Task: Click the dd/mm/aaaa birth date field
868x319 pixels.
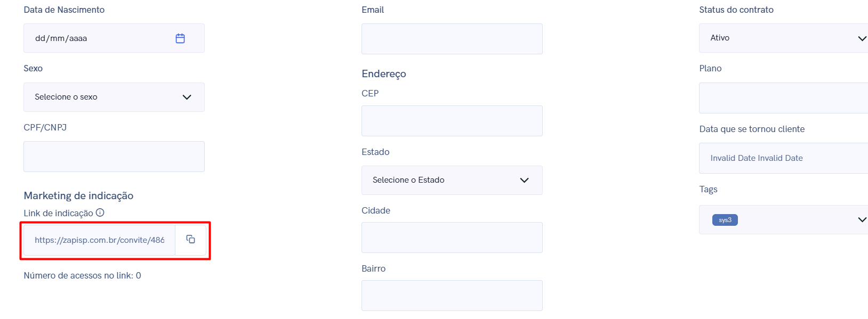Action: (x=114, y=38)
